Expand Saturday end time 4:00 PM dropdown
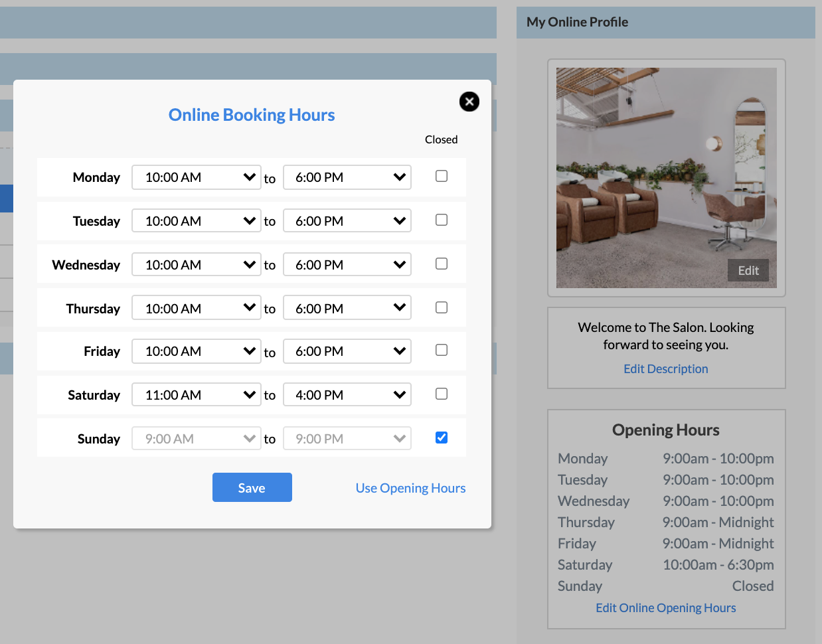 [x=347, y=395]
